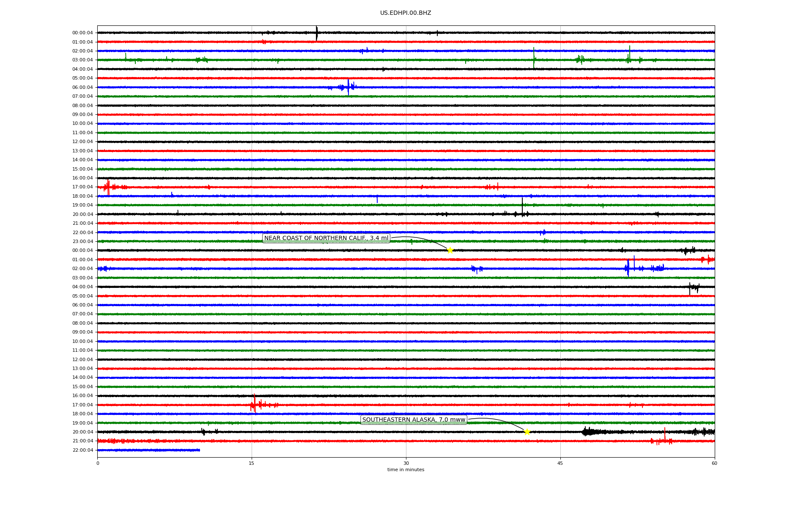Click the first 00:00:04 time label at top
812x508 pixels.
(82, 33)
